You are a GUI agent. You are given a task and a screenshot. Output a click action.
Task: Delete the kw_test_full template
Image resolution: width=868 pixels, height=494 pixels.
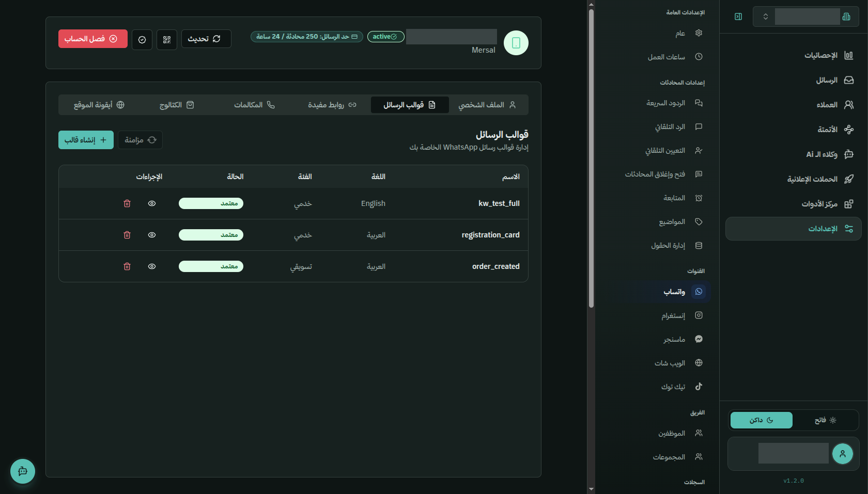(127, 203)
